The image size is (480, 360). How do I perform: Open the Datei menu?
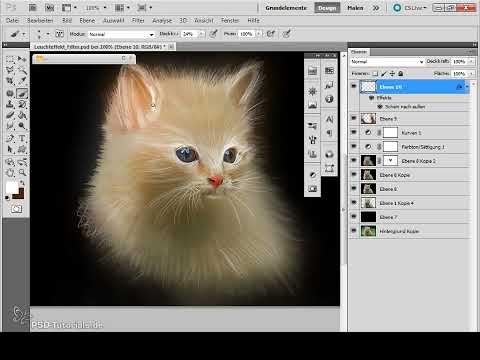(12, 20)
